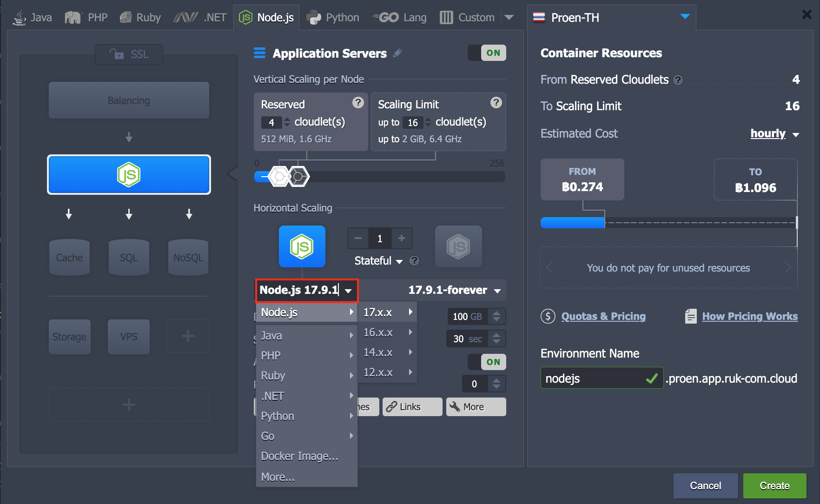The width and height of the screenshot is (820, 504).
Task: Open the Node.js 17.9.1 version dropdown
Action: [307, 291]
